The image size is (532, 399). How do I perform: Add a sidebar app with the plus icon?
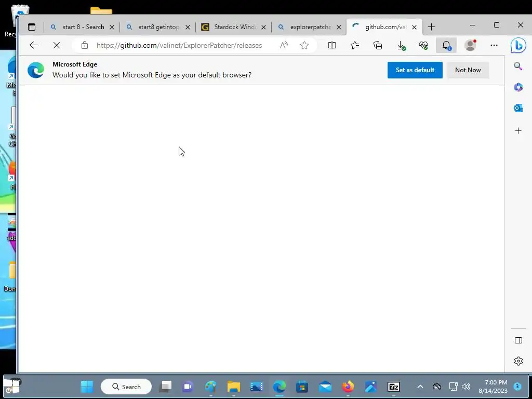[x=518, y=130]
